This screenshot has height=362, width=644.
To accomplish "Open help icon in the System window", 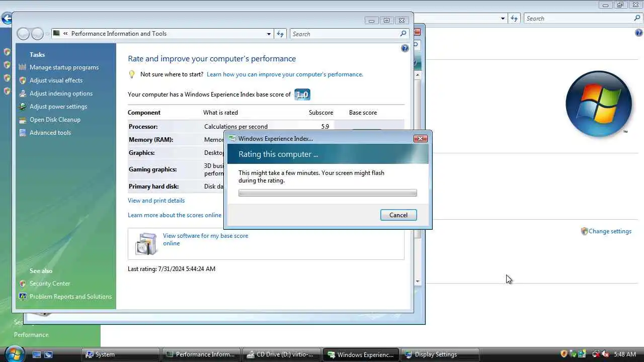I will point(639,33).
